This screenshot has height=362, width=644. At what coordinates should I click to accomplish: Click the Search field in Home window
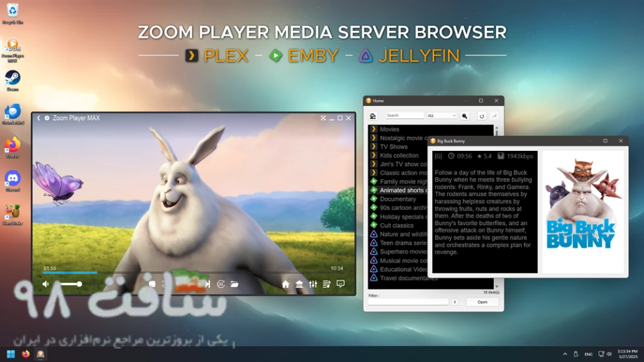[404, 116]
